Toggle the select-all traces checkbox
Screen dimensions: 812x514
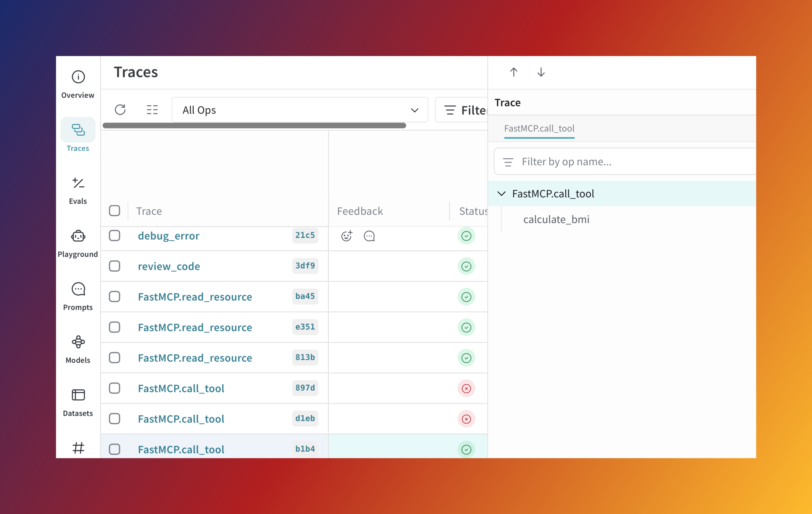114,211
